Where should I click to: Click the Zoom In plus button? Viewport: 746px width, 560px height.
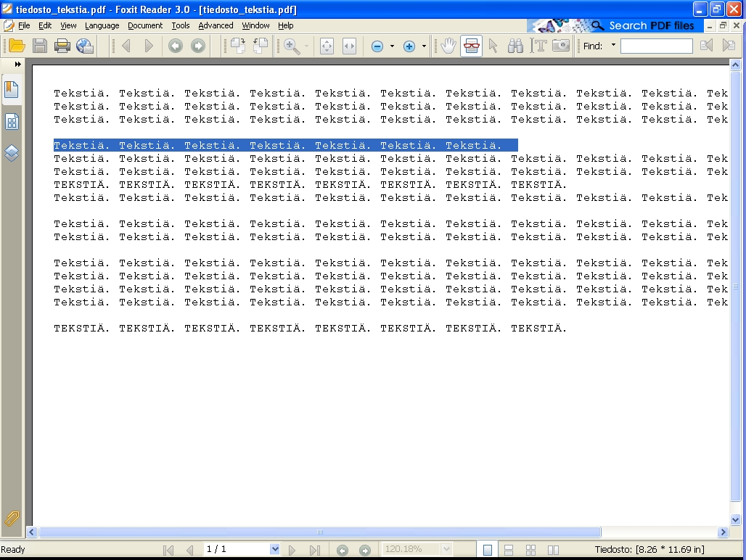(409, 46)
